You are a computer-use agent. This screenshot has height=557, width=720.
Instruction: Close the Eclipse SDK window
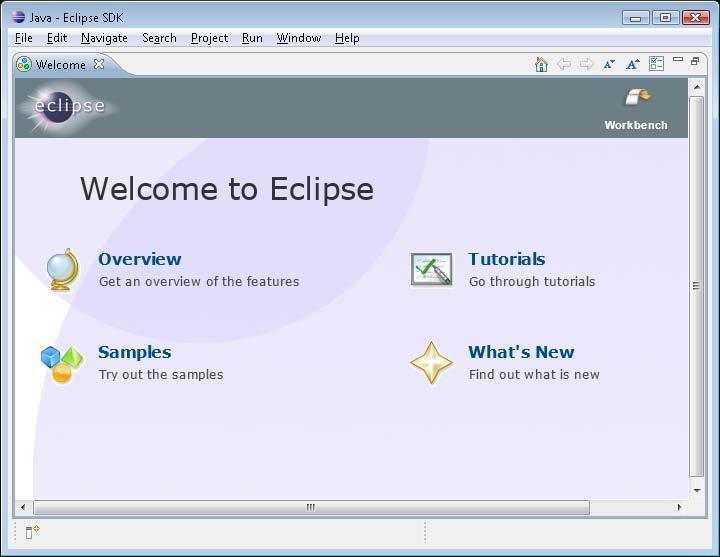696,18
